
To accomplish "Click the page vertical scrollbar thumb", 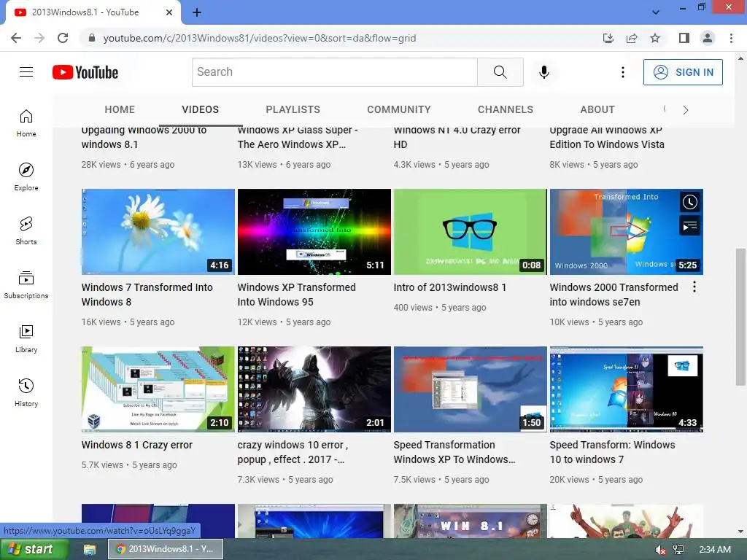I will pyautogui.click(x=740, y=316).
